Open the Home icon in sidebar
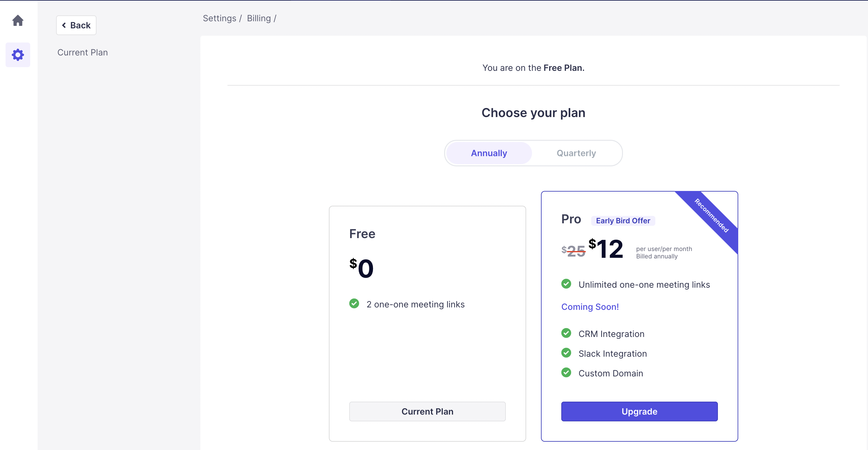Viewport: 868px width, 450px height. pos(18,21)
